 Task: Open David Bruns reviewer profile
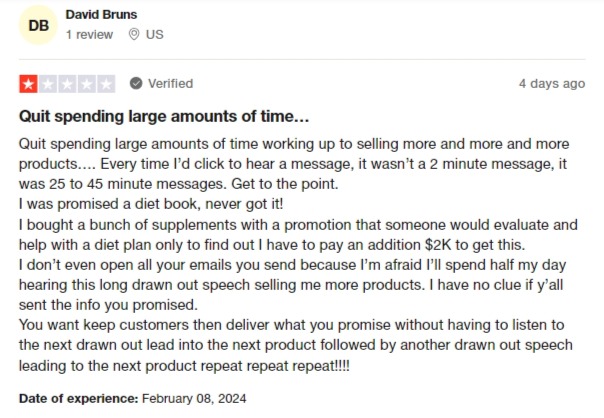click(101, 15)
